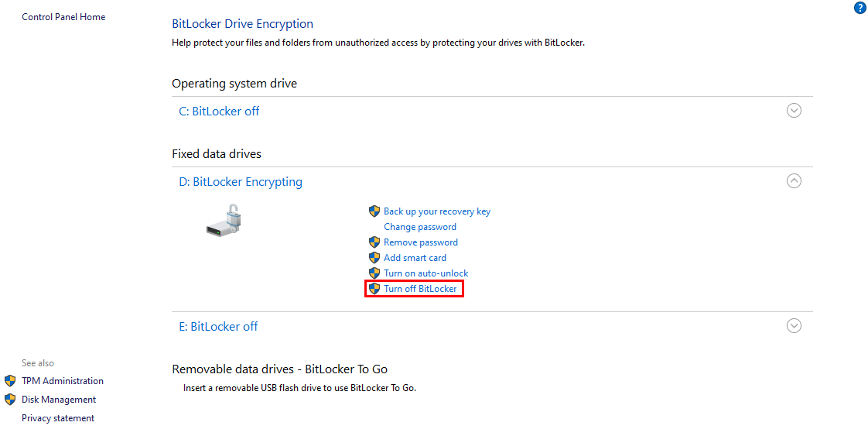The image size is (868, 436).
Task: Select Turn off BitLocker link
Action: pos(420,289)
